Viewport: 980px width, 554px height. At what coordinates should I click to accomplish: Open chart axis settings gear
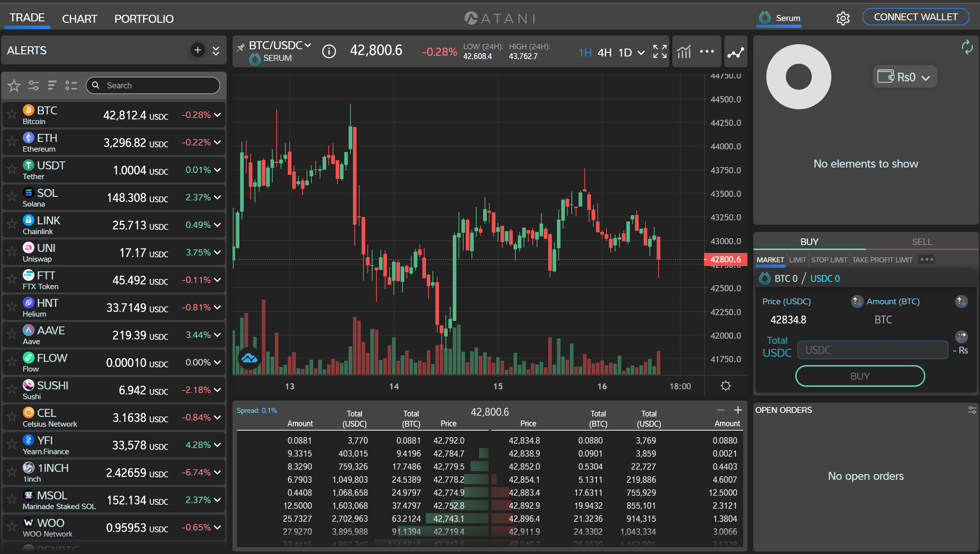coord(725,386)
